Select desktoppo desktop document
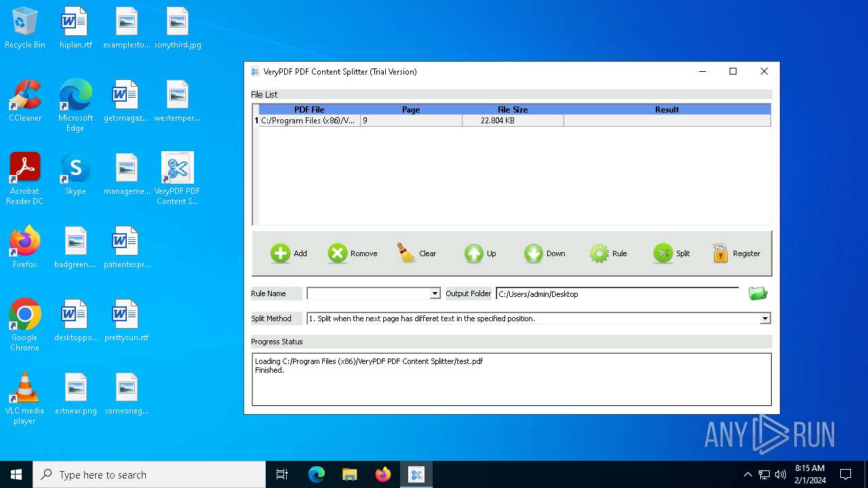Viewport: 868px width, 488px height. [75, 321]
